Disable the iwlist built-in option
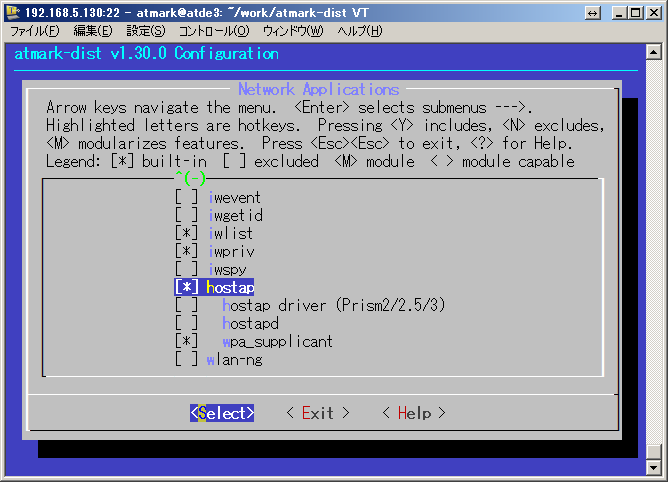The width and height of the screenshot is (668, 482). [x=186, y=233]
